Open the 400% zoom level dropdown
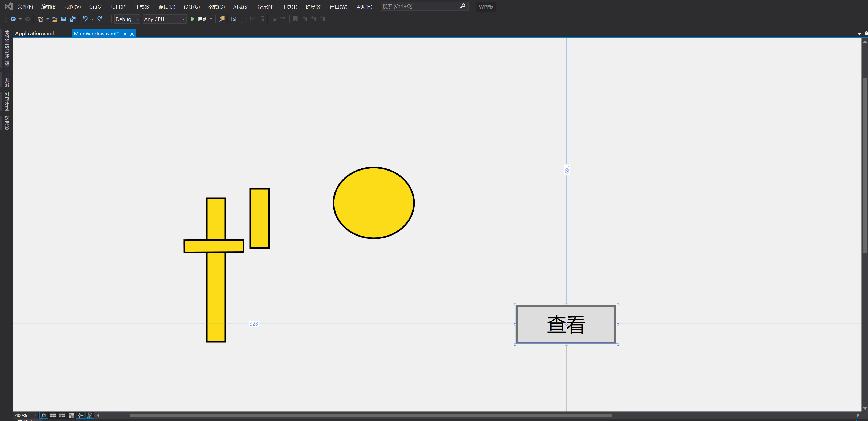Viewport: 868px width, 421px height. click(35, 415)
